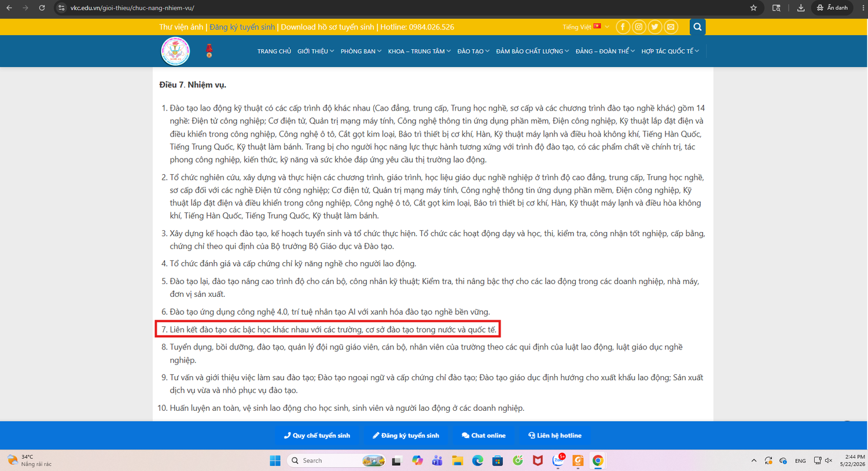Expand the HỢP TÁC QUỐC TẾ menu

[x=670, y=51]
